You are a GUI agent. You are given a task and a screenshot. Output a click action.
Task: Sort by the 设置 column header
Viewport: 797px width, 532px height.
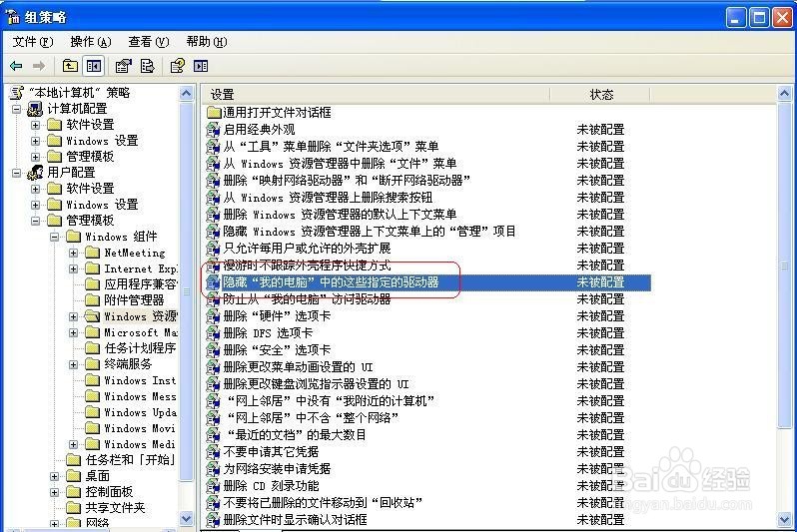click(x=377, y=95)
